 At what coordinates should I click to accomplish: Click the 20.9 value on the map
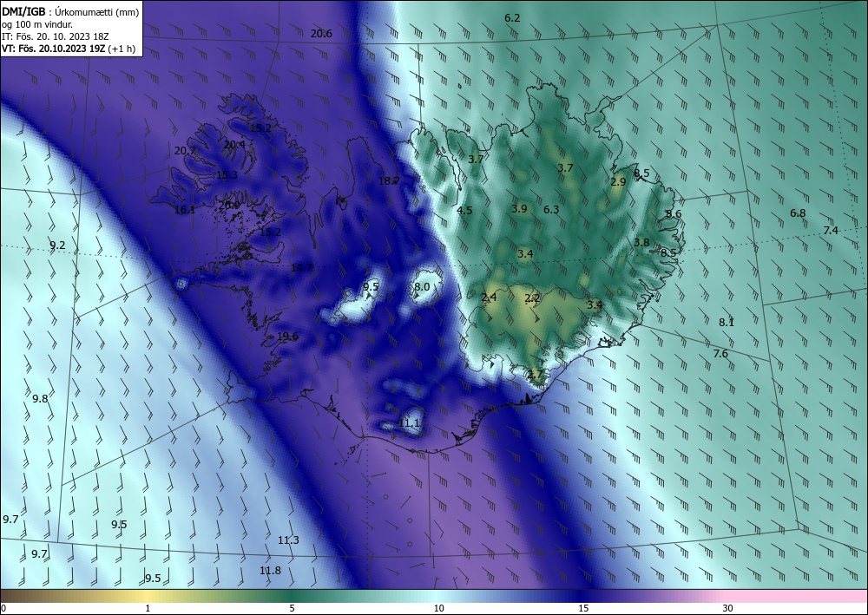(229, 206)
